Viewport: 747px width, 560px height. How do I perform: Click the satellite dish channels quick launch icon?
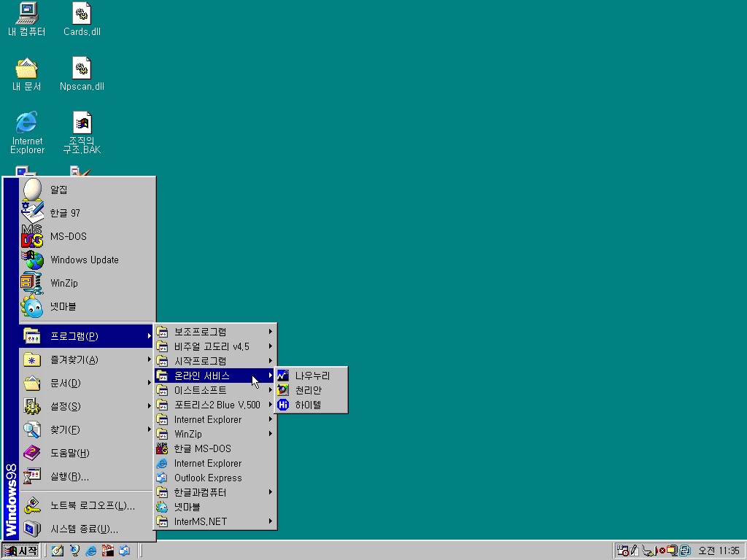coord(74,551)
